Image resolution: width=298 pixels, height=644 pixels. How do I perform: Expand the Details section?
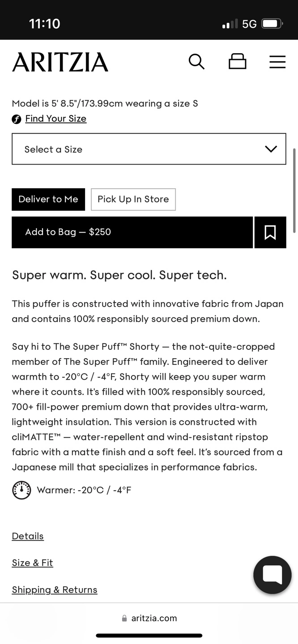click(28, 536)
